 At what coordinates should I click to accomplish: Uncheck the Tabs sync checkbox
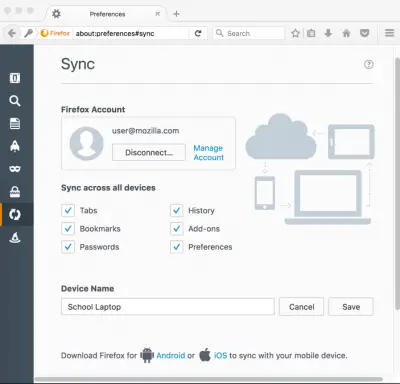click(68, 210)
